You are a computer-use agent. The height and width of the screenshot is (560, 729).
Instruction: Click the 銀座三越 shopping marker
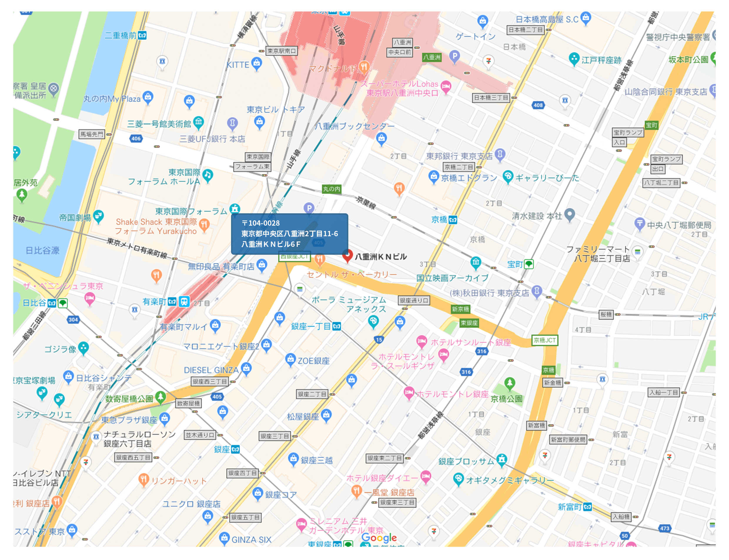(293, 459)
